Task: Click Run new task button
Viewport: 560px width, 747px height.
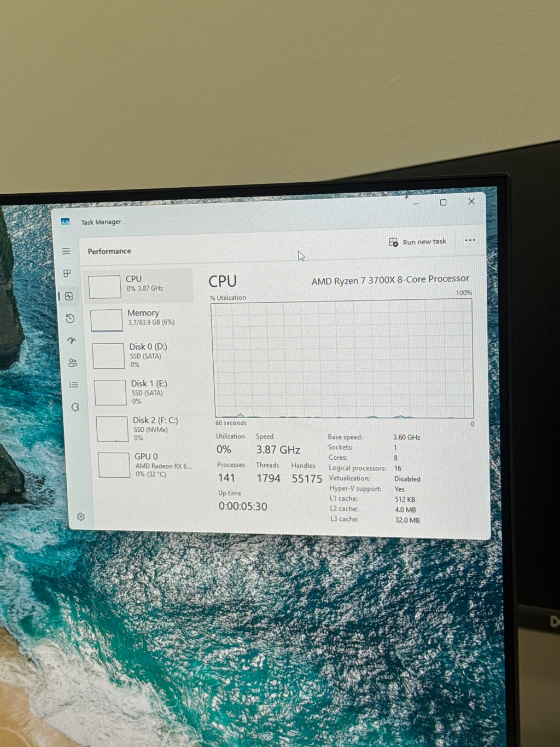Action: coord(417,242)
